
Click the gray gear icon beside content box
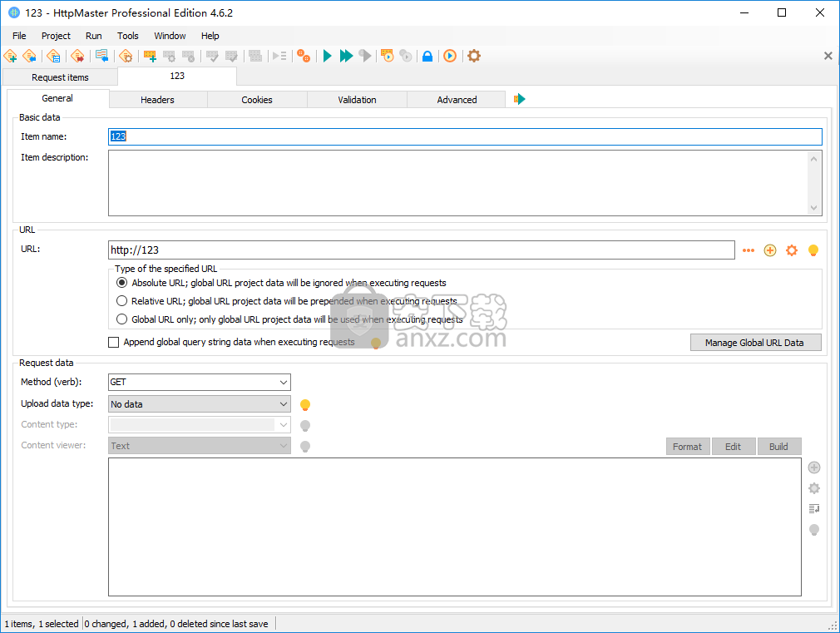pyautogui.click(x=814, y=488)
